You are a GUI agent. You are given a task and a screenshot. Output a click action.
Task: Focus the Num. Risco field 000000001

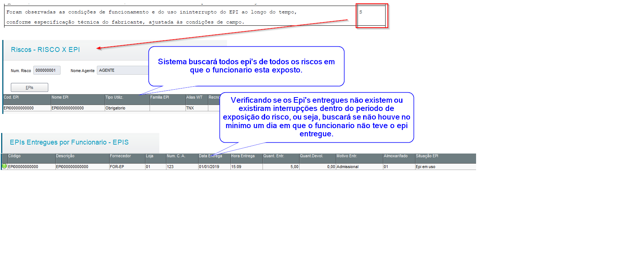pyautogui.click(x=47, y=70)
